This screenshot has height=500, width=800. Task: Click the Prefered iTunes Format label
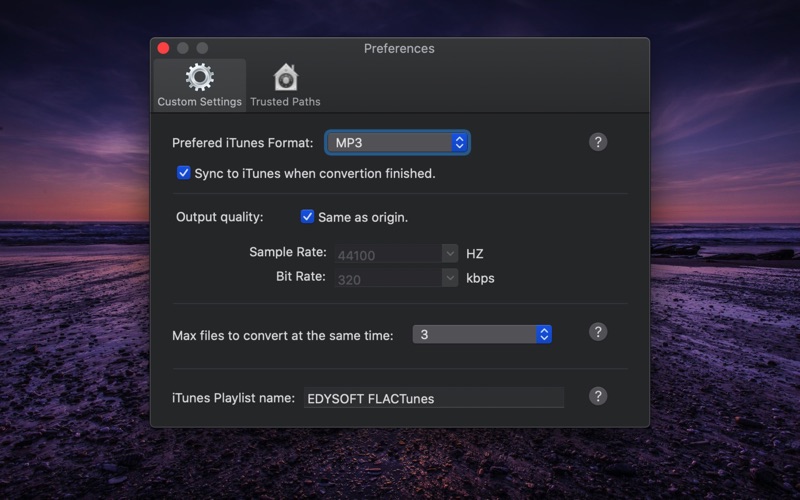click(242, 143)
